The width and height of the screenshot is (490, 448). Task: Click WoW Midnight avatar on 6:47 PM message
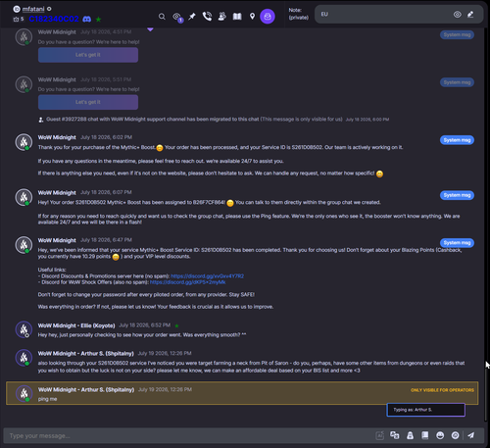click(x=24, y=245)
